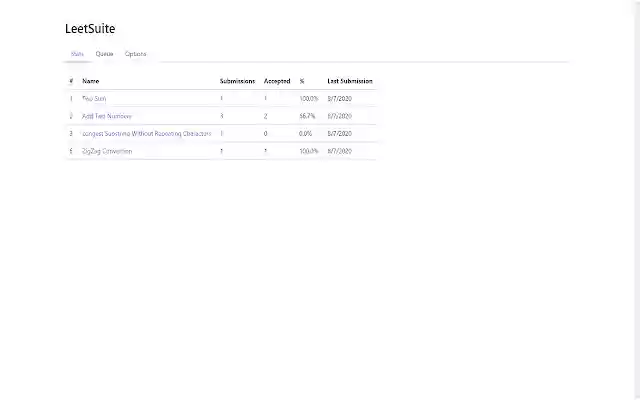
Task: Select the 100.0% value in ZigZag Conversion row
Action: coord(309,151)
